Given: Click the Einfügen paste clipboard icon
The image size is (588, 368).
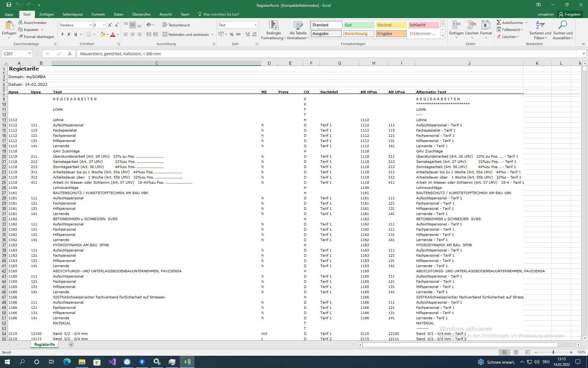Looking at the screenshot, I should click(x=9, y=25).
